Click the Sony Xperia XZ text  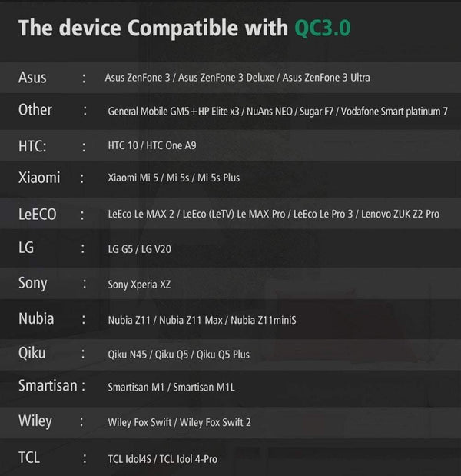(x=140, y=285)
